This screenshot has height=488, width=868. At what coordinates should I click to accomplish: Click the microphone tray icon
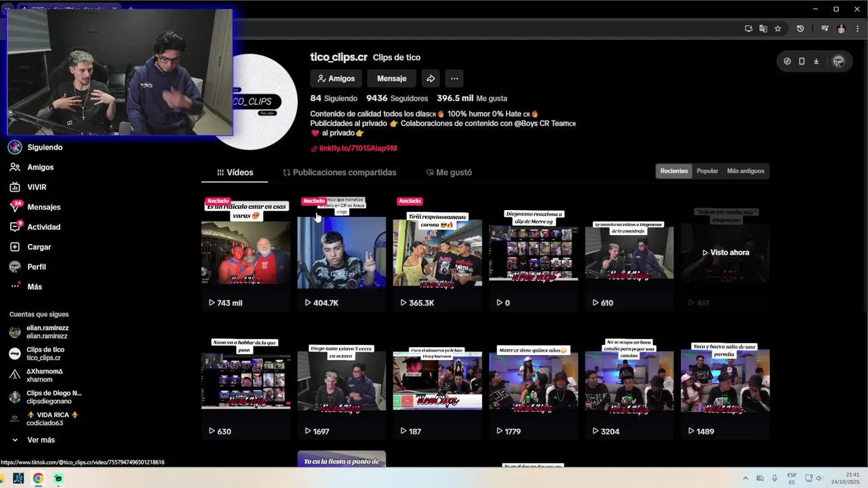[774, 478]
